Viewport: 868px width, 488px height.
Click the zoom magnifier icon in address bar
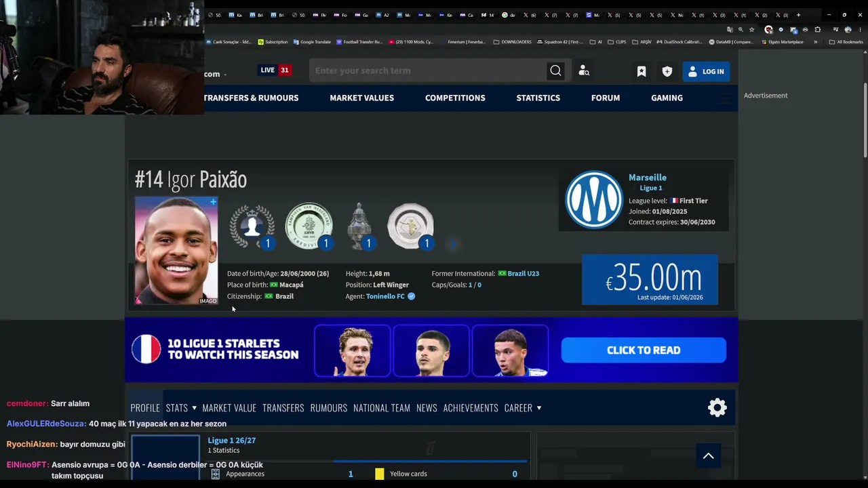pyautogui.click(x=741, y=30)
